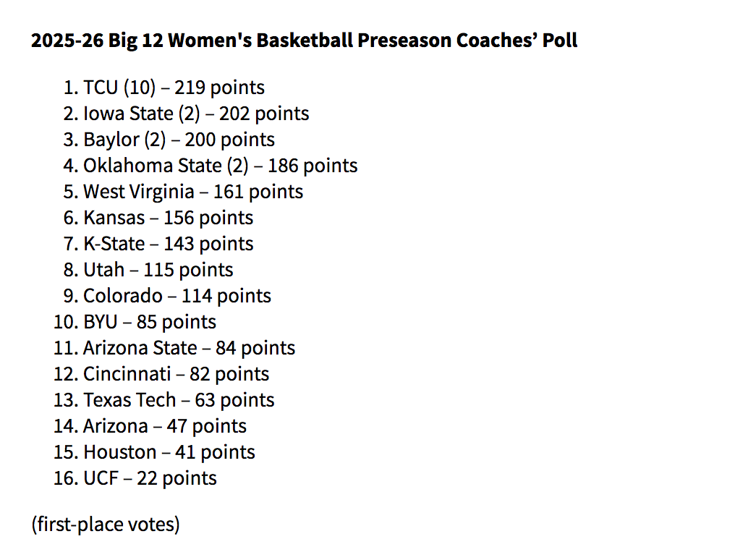
Task: Click the TCU 219 points entry
Action: [x=174, y=88]
